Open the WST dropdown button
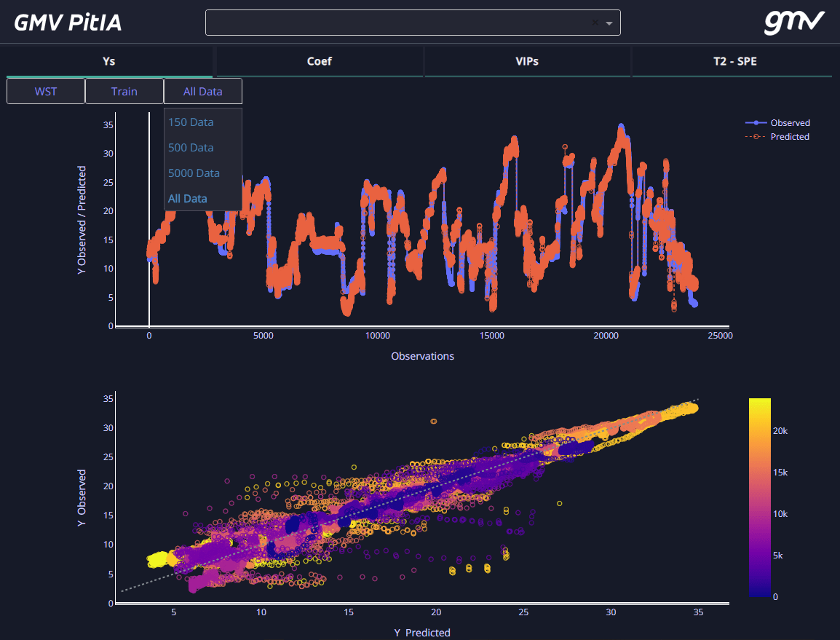This screenshot has height=640, width=840. tap(46, 91)
